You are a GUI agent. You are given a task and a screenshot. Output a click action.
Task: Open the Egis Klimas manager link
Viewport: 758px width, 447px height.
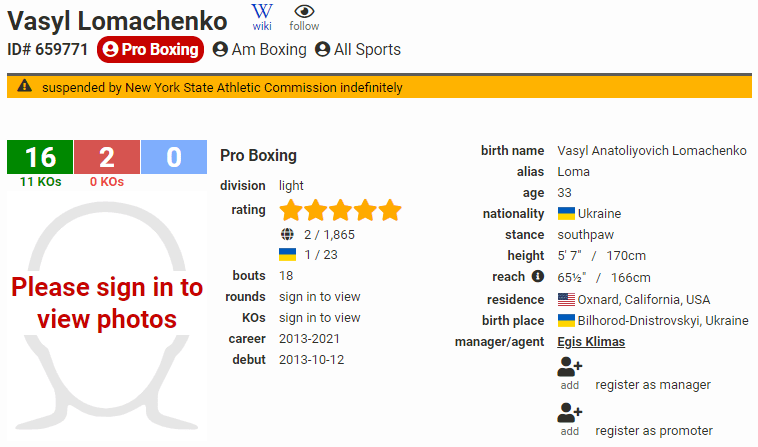point(591,342)
